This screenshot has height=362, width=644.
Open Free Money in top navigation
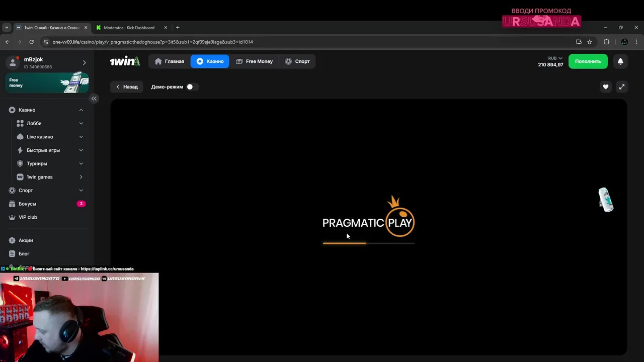pyautogui.click(x=254, y=61)
